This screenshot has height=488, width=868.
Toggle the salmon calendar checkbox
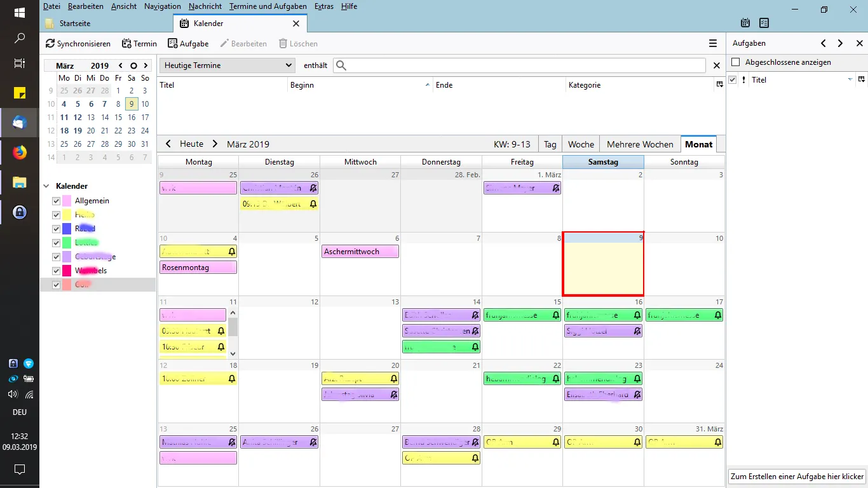tap(56, 285)
